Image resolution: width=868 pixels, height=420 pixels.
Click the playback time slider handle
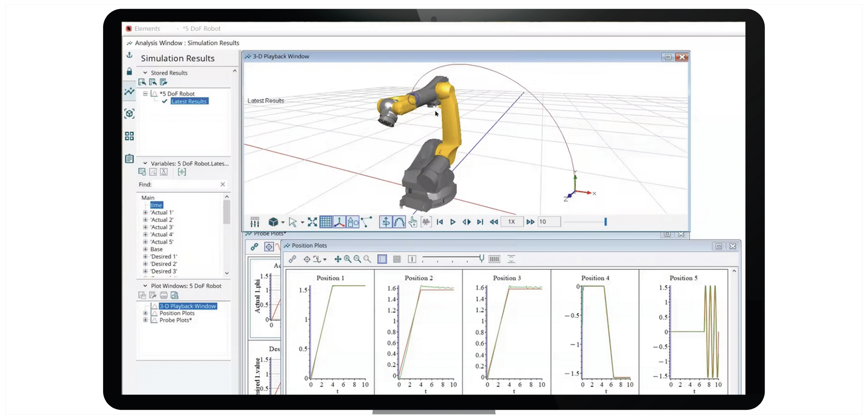605,222
